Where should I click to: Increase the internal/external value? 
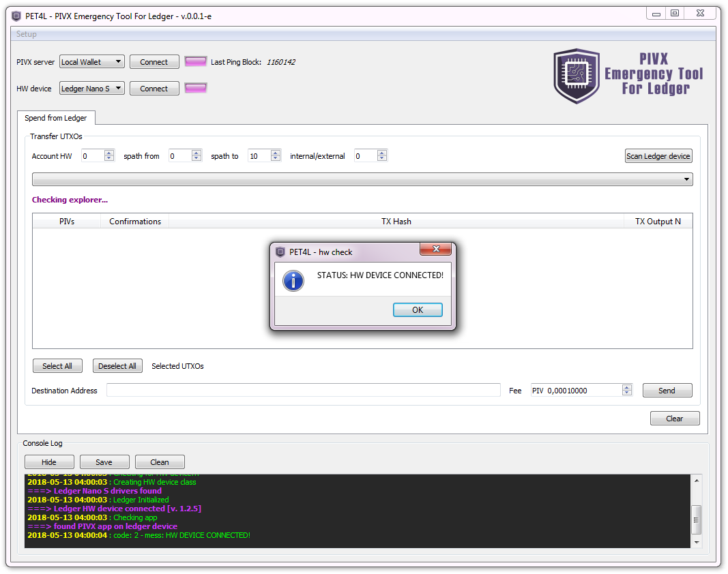[381, 153]
